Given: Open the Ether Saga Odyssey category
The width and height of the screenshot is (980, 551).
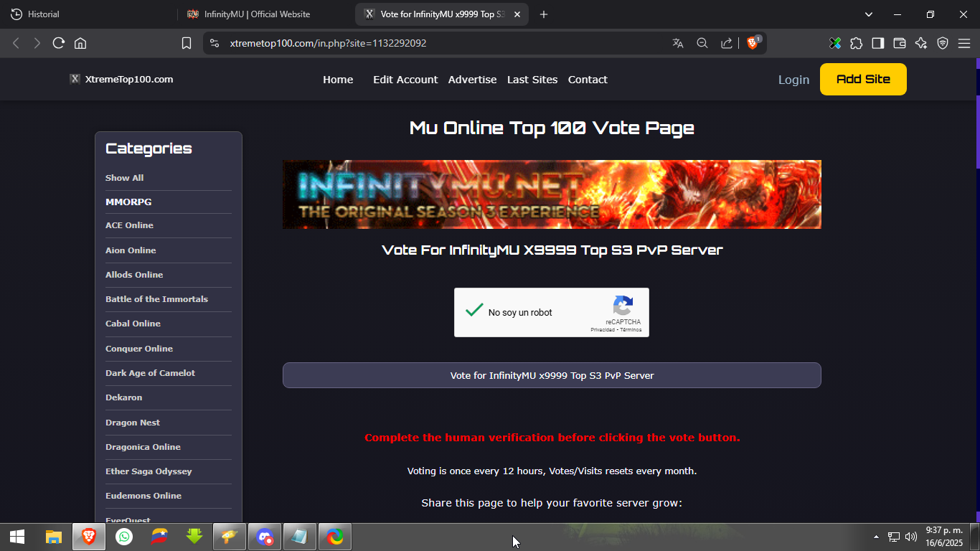Looking at the screenshot, I should (x=149, y=471).
